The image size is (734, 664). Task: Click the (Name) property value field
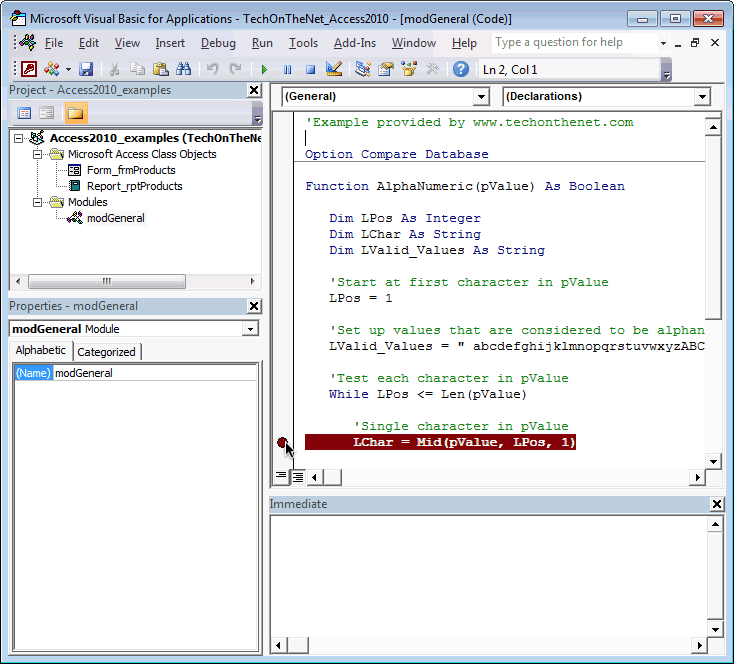tap(154, 373)
